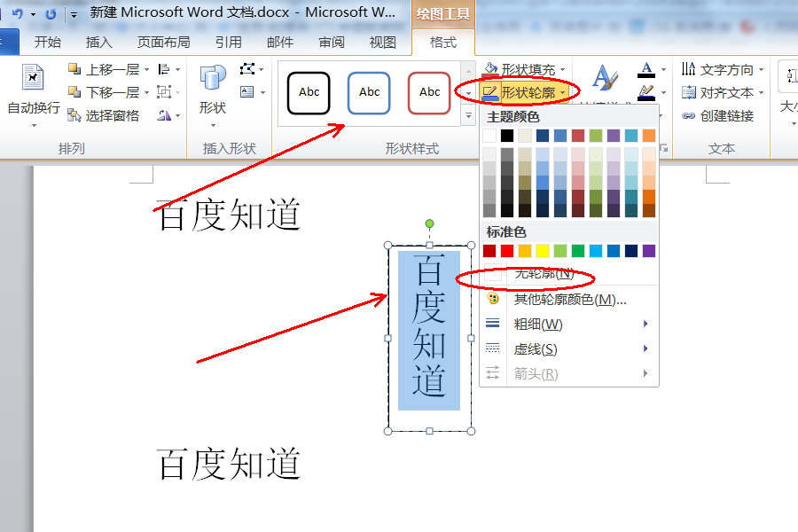This screenshot has height=532, width=798.
Task: Switch to the 开始 ribbon tab
Action: coord(48,41)
